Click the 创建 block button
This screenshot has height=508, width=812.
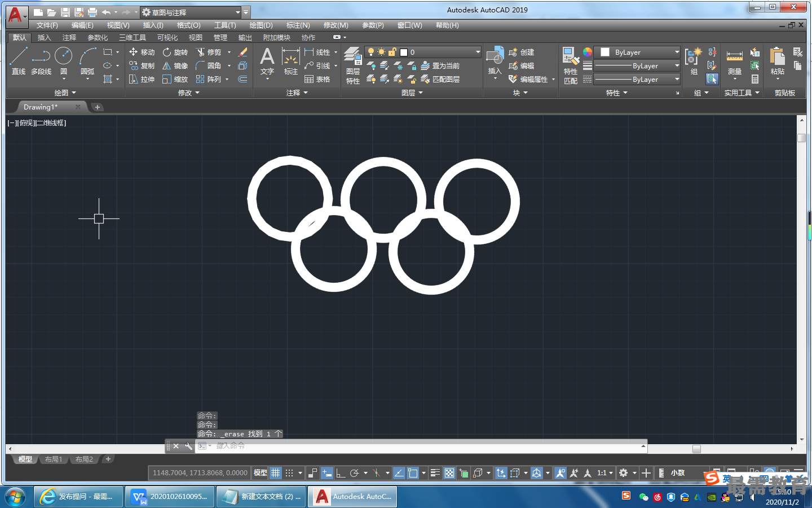[x=522, y=52]
